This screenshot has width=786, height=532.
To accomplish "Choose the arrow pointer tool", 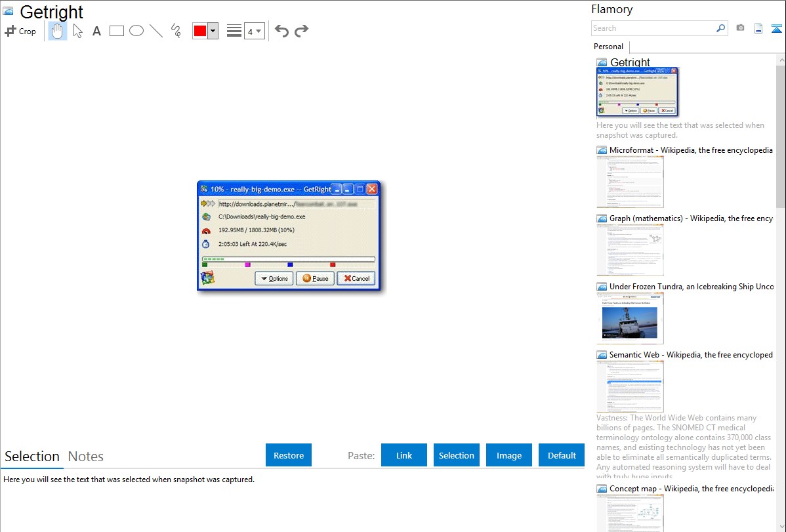I will [77, 31].
